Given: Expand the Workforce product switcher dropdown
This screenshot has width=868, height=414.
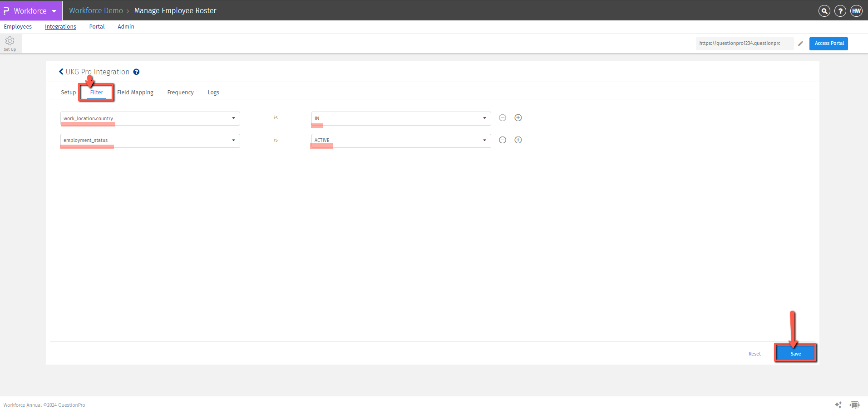Looking at the screenshot, I should pyautogui.click(x=54, y=10).
